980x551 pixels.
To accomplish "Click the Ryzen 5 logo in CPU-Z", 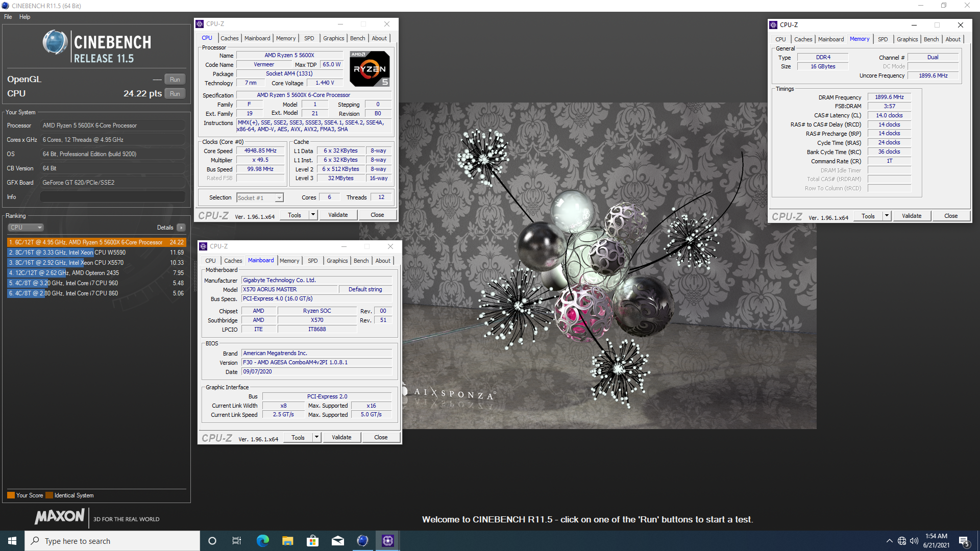I will coord(370,69).
